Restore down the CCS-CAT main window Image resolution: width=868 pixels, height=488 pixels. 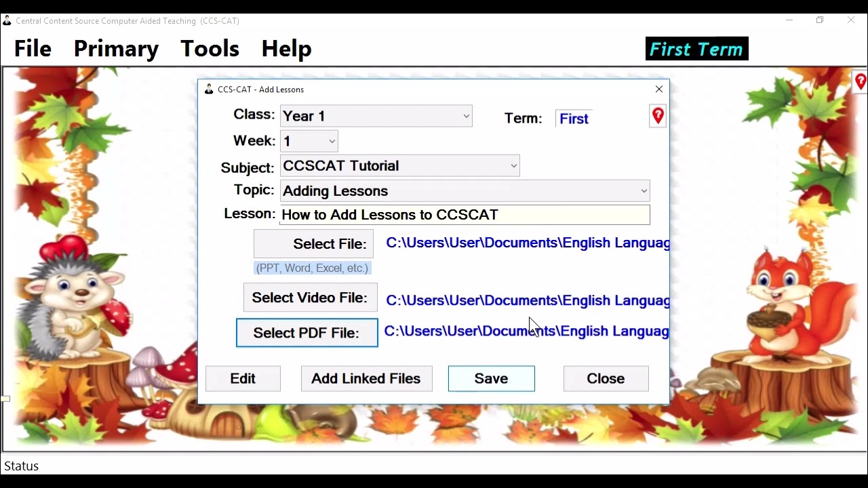pos(820,20)
